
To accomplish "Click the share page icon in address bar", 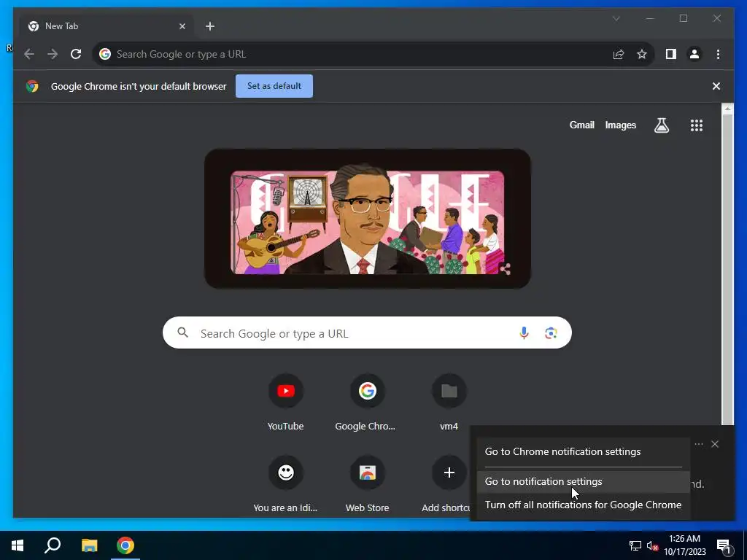I will (x=619, y=54).
